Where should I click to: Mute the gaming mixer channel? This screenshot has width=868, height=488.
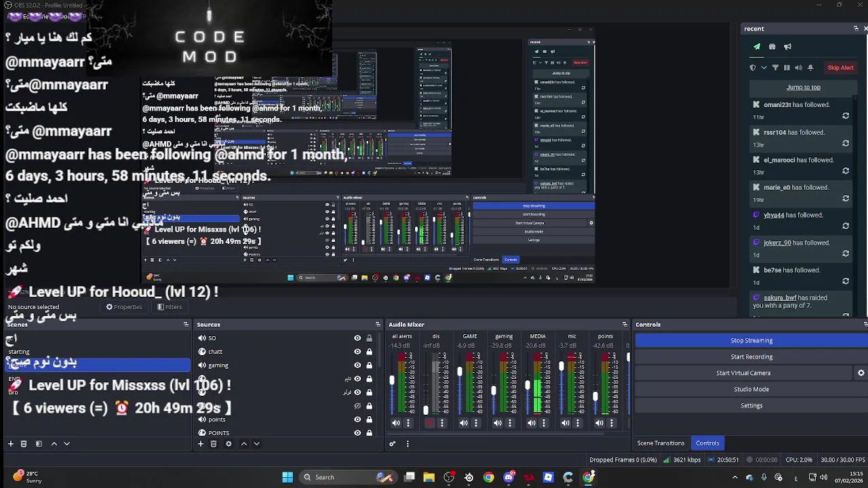tap(498, 423)
